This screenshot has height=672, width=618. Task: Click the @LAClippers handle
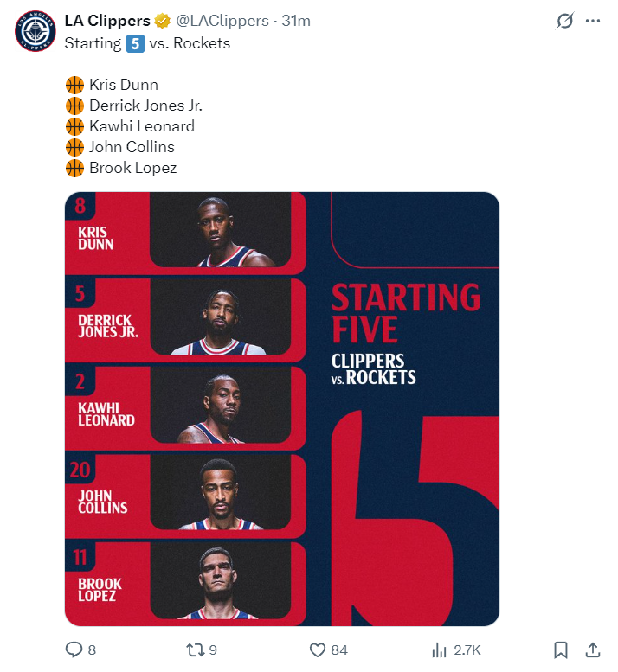222,21
